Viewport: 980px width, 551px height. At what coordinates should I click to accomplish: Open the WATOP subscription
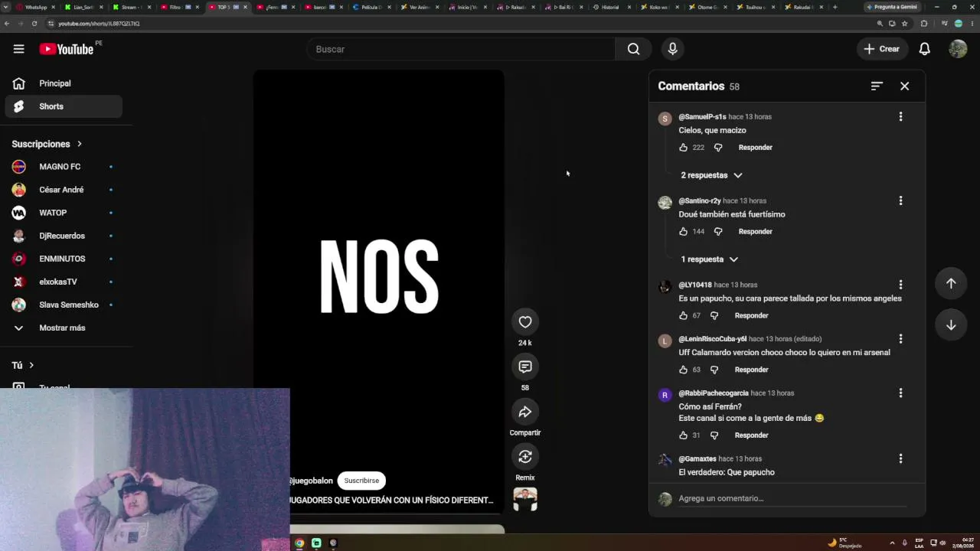pyautogui.click(x=64, y=213)
